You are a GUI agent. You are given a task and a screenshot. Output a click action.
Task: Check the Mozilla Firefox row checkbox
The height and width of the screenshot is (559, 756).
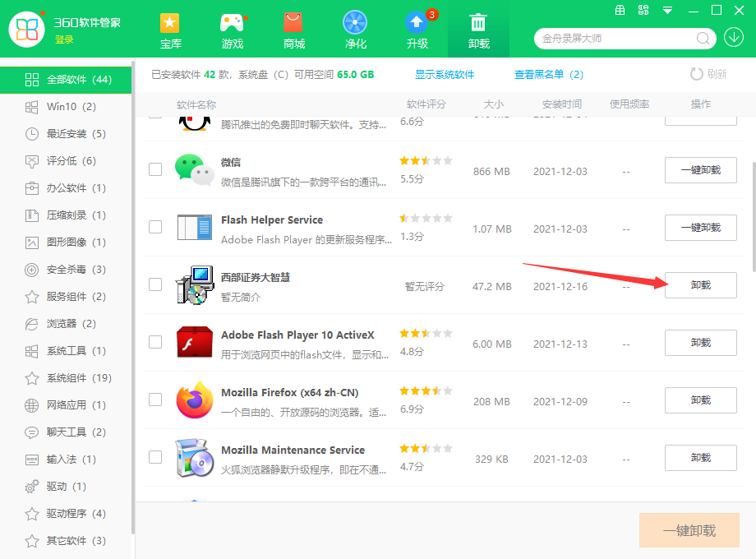point(155,400)
